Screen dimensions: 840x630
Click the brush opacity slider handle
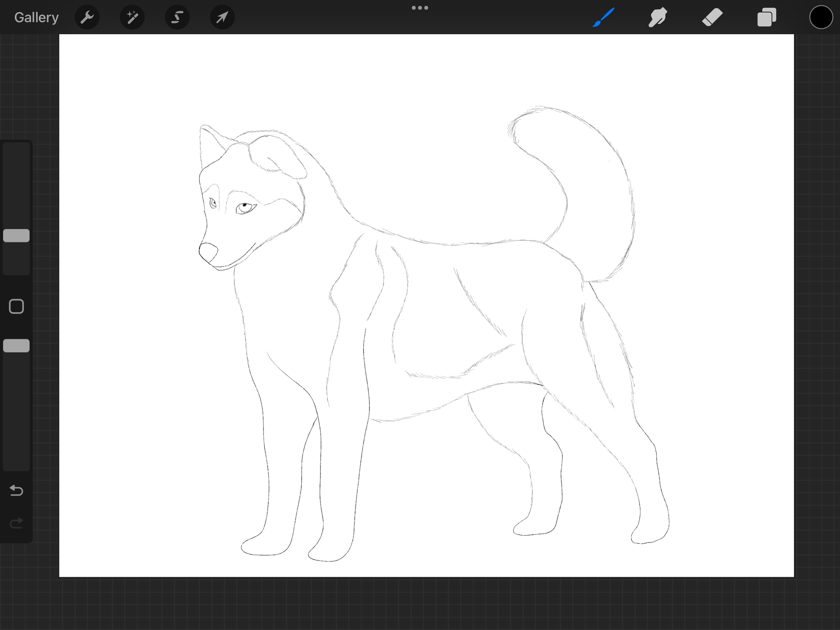pyautogui.click(x=16, y=346)
